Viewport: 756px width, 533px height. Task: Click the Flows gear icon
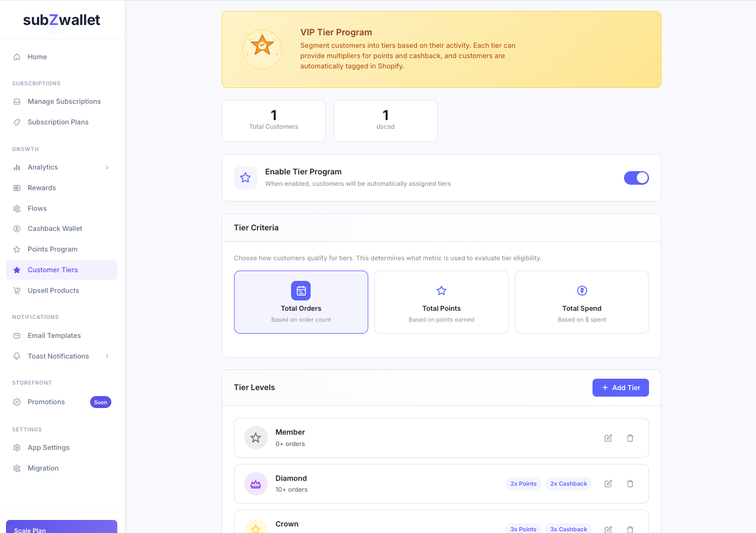tap(17, 209)
